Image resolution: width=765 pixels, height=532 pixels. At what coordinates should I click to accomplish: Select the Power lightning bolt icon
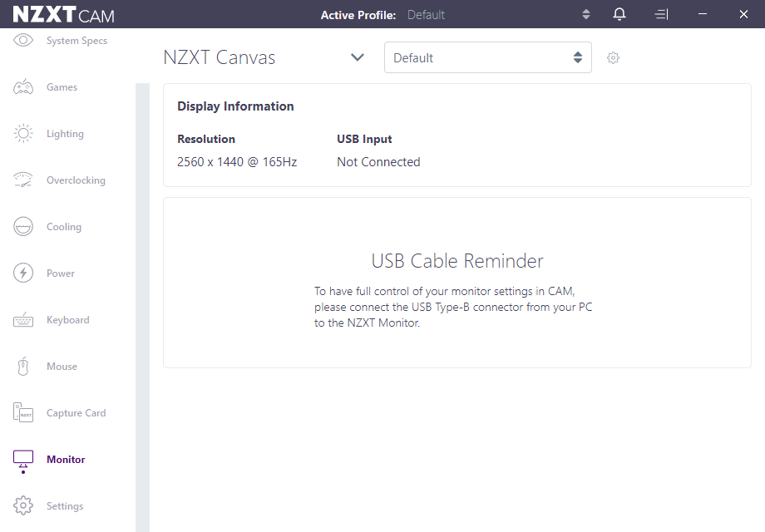tap(23, 273)
